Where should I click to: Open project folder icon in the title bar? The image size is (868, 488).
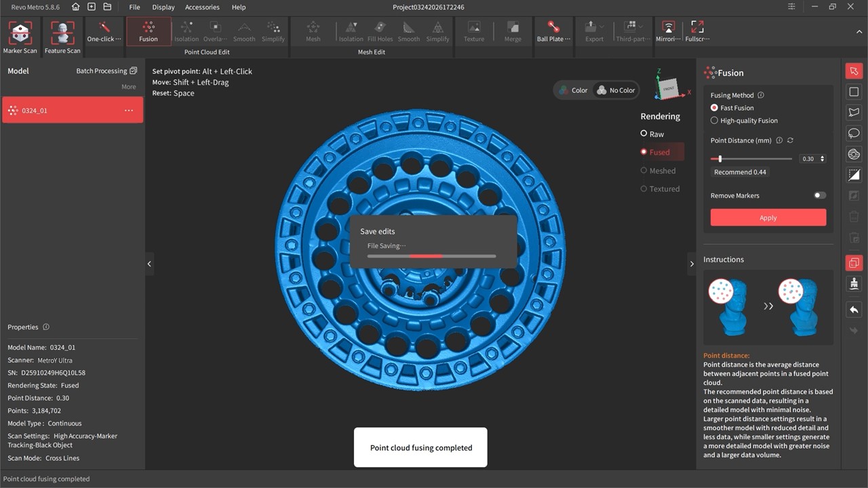pyautogui.click(x=107, y=7)
